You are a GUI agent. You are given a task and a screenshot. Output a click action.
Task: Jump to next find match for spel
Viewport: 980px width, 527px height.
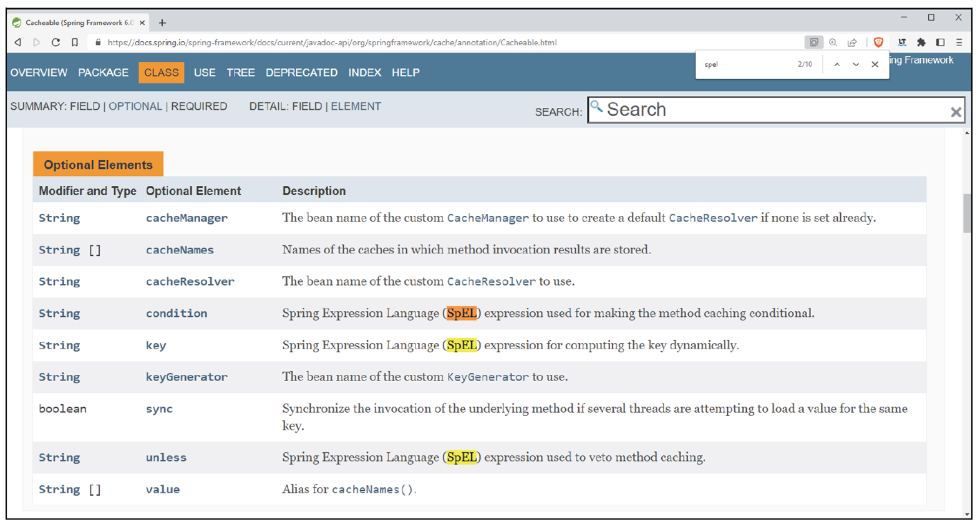tap(856, 64)
